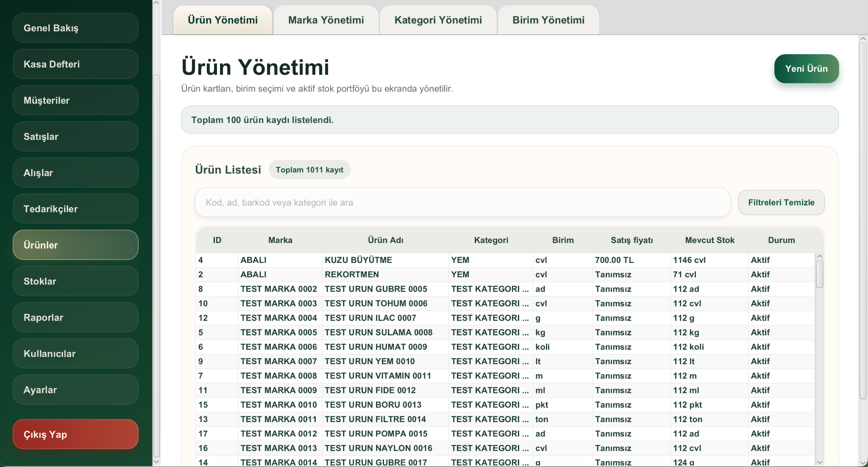Screen dimensions: 868x467
Task: Click the 71 cvl stock cell
Action: click(709, 274)
